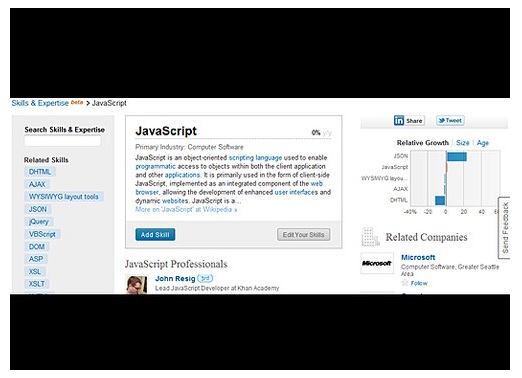Open the WYSIWYG layout tools skill
The height and width of the screenshot is (378, 522).
pyautogui.click(x=64, y=197)
